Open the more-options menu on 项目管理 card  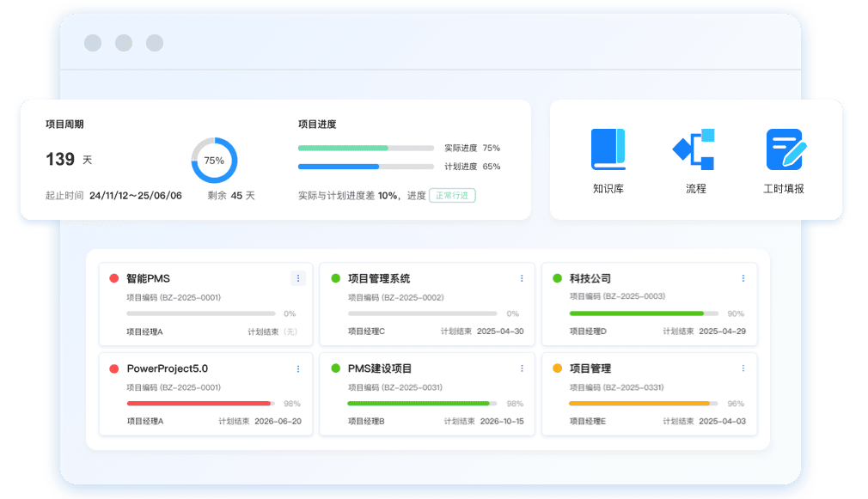(x=743, y=368)
